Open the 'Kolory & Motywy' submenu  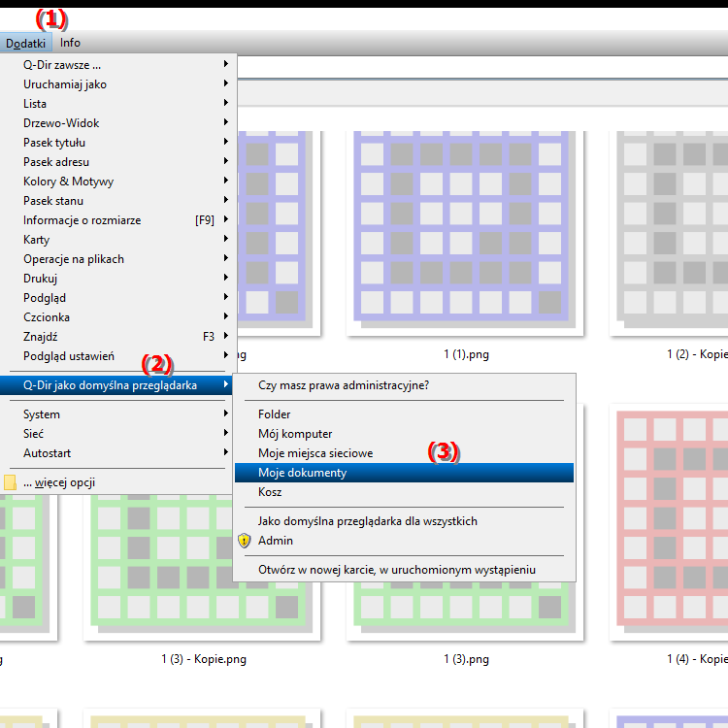click(x=117, y=182)
